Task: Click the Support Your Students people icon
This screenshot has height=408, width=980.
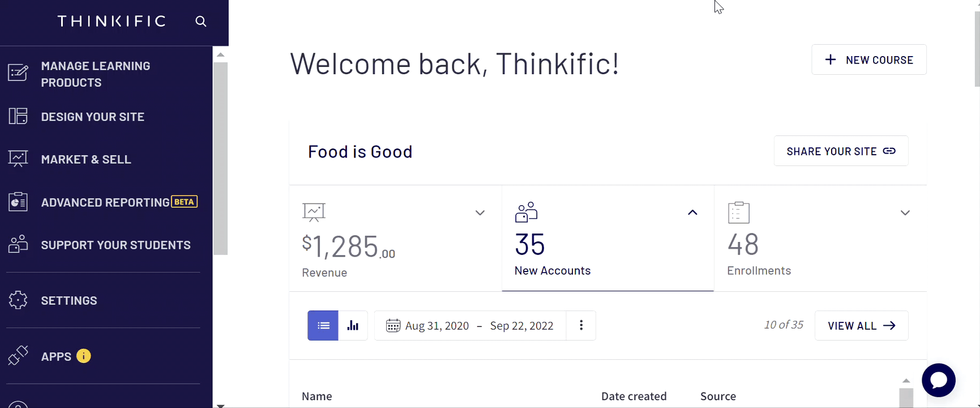Action: coord(18,245)
